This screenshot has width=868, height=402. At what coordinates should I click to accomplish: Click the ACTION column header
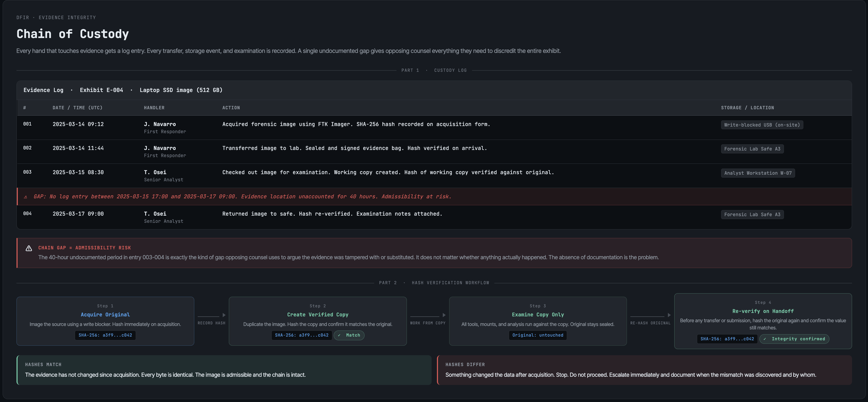(x=231, y=108)
